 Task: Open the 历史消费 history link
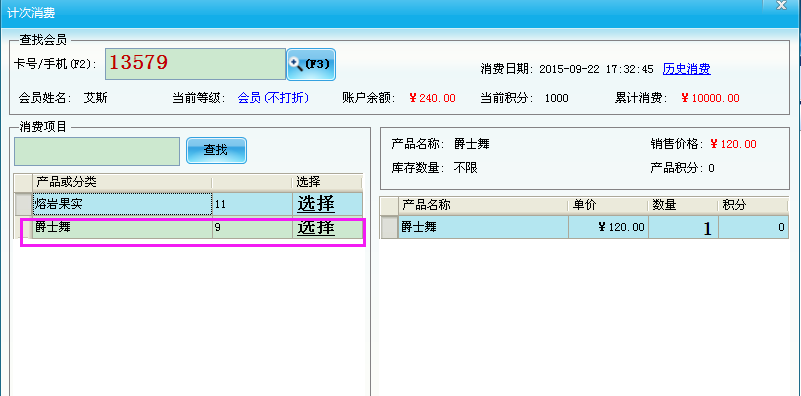click(x=687, y=69)
